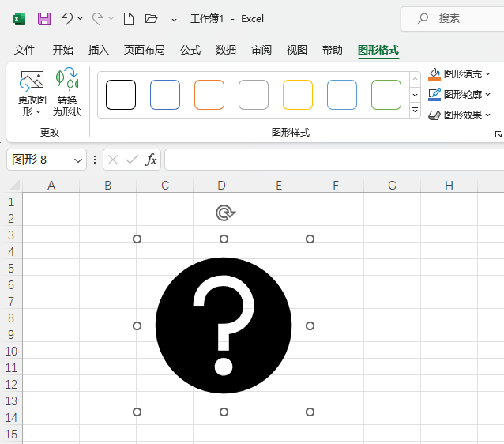This screenshot has width=504, height=444.
Task: Open the 页面布局 tab
Action: 145,50
